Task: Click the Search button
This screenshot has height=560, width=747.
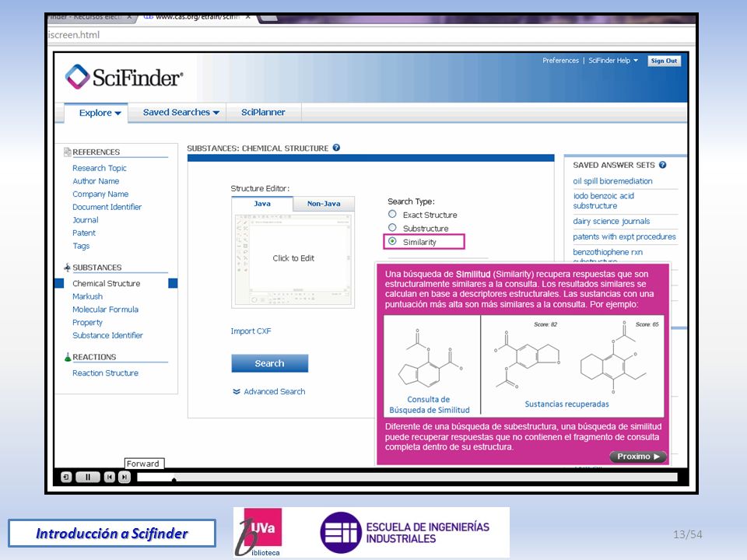Action: point(270,363)
